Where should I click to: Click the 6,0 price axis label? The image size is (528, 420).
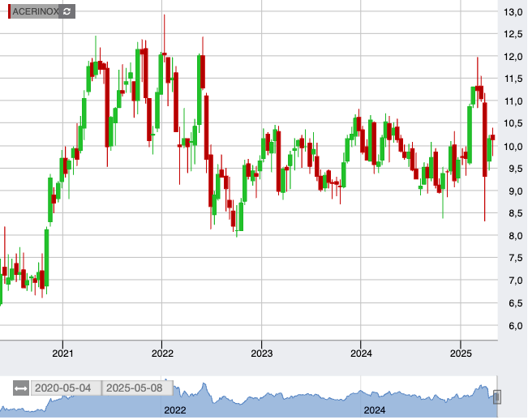click(x=515, y=326)
